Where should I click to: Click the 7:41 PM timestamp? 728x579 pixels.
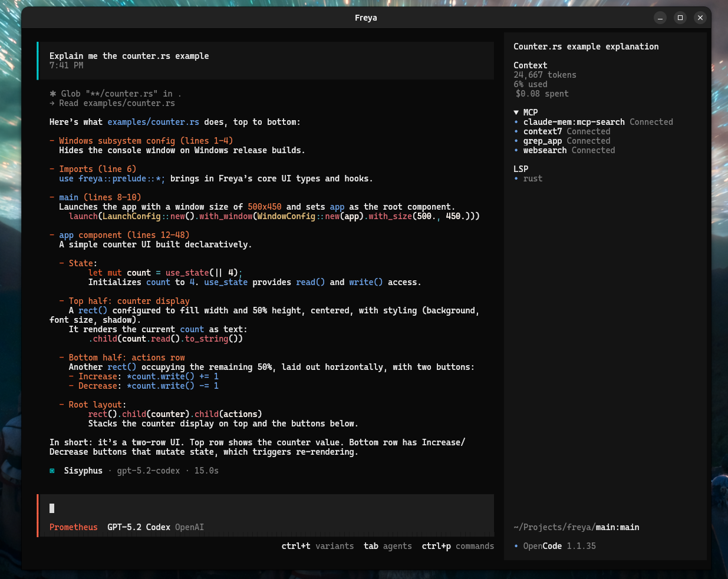coord(67,65)
